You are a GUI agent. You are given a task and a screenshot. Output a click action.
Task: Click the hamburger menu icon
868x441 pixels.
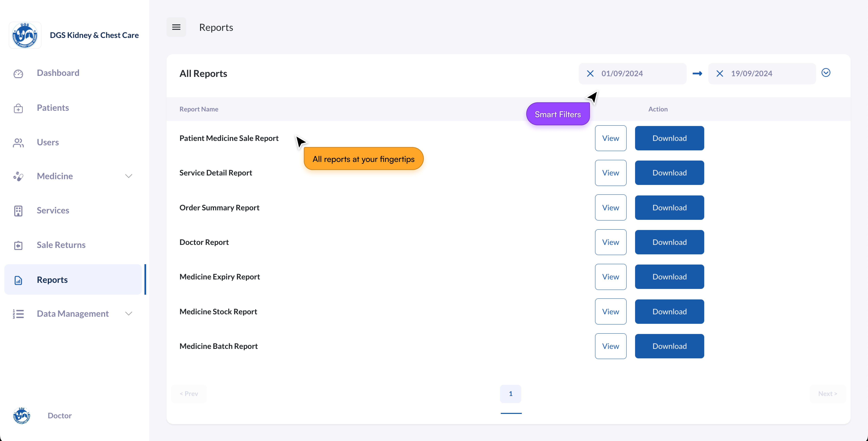pyautogui.click(x=176, y=27)
